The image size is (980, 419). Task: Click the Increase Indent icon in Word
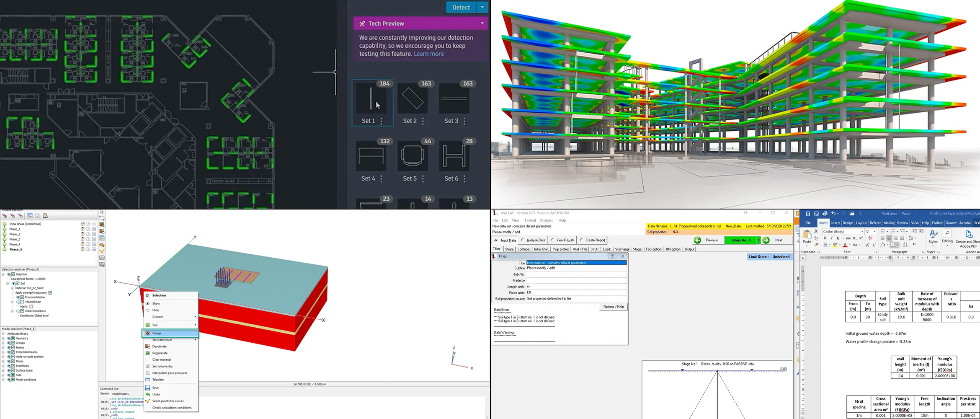tap(921, 231)
